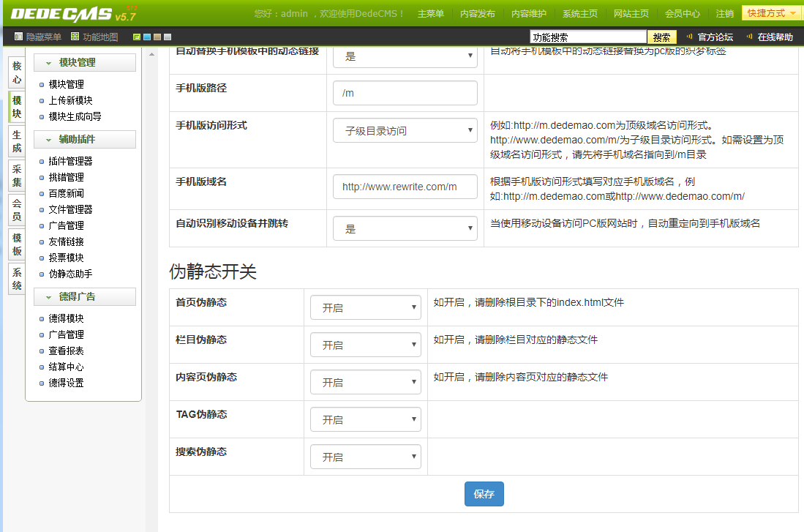Click the 保存 save button
The height and width of the screenshot is (532, 804).
coord(484,493)
